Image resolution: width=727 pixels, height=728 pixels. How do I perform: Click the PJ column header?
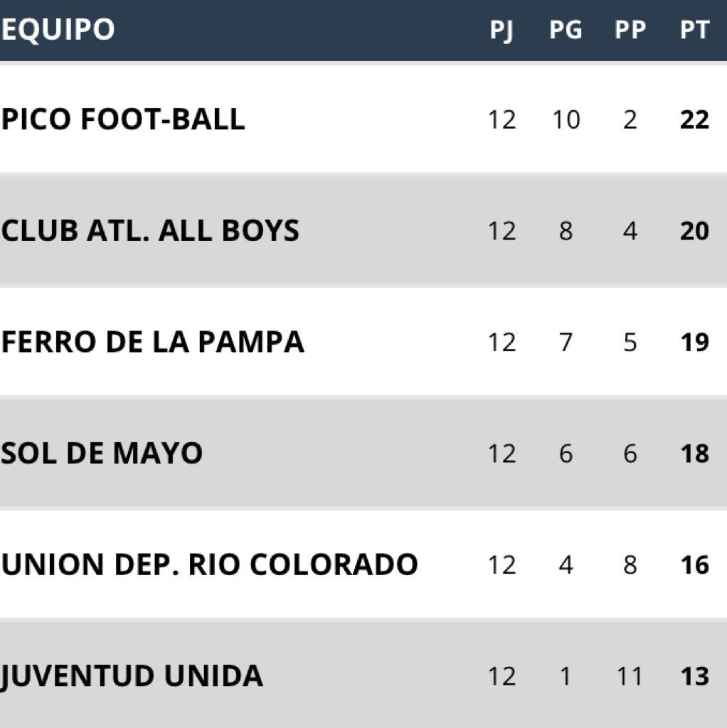pyautogui.click(x=502, y=31)
